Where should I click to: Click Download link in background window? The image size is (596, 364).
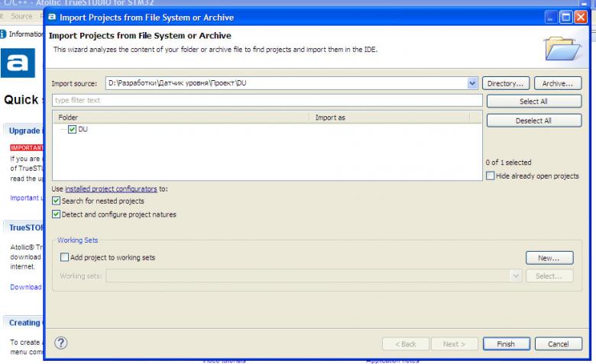point(26,287)
